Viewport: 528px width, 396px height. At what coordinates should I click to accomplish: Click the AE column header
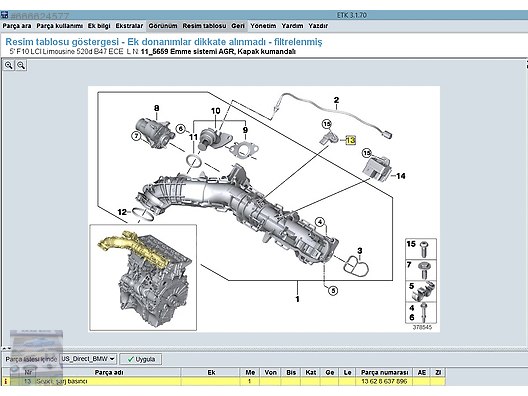point(421,372)
